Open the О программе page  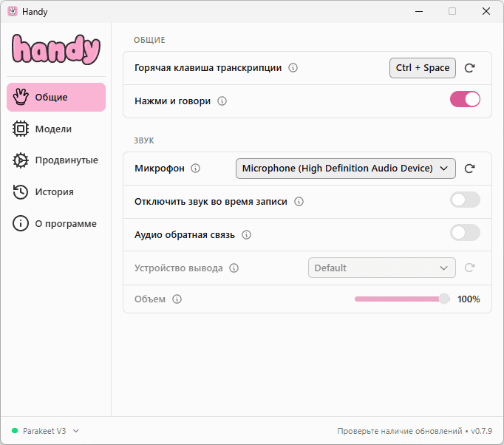tap(56, 223)
